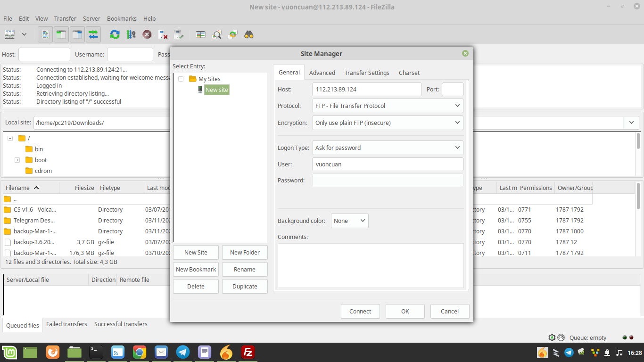
Task: Collapse the My Sites tree folder
Action: click(181, 79)
